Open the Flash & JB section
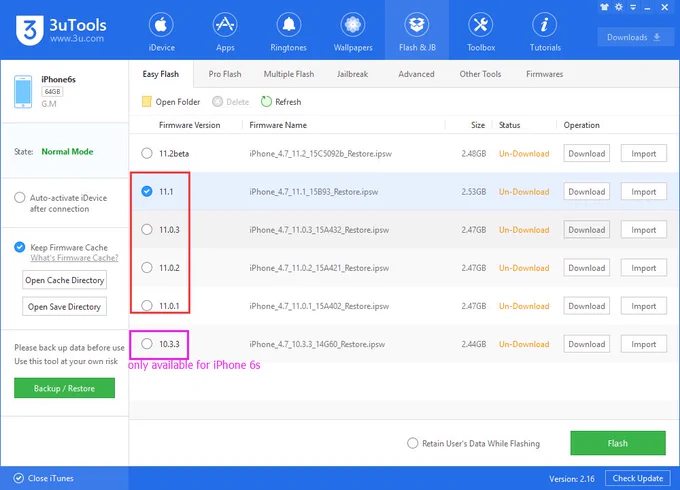This screenshot has width=680, height=490. pyautogui.click(x=417, y=32)
